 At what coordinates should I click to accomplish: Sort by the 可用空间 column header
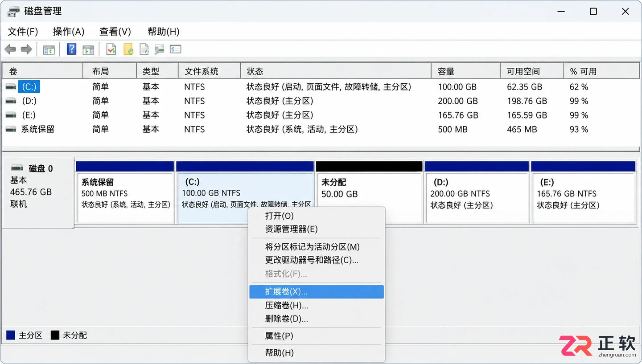tap(532, 71)
